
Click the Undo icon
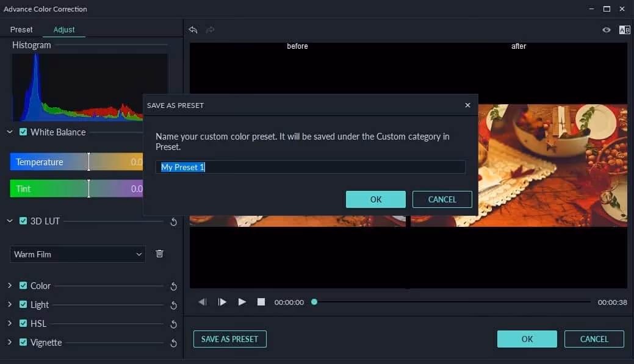coord(193,30)
